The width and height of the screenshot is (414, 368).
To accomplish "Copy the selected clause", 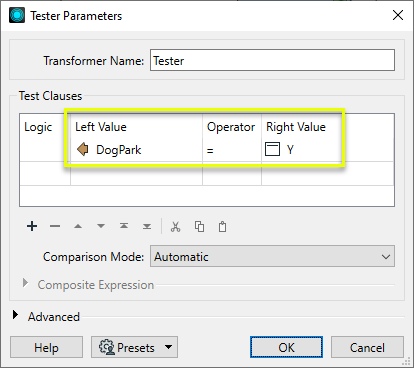I will (x=199, y=227).
